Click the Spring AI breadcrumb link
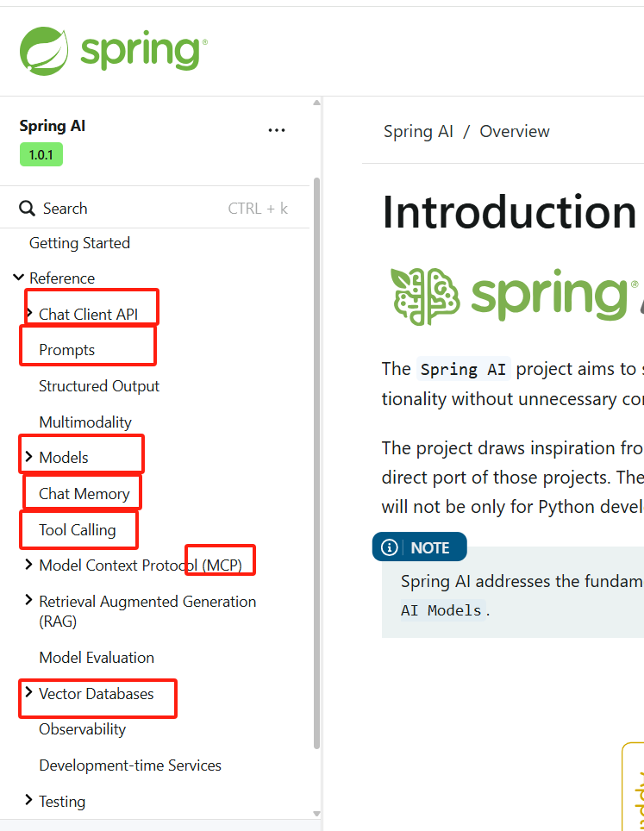Image resolution: width=644 pixels, height=831 pixels. point(418,131)
